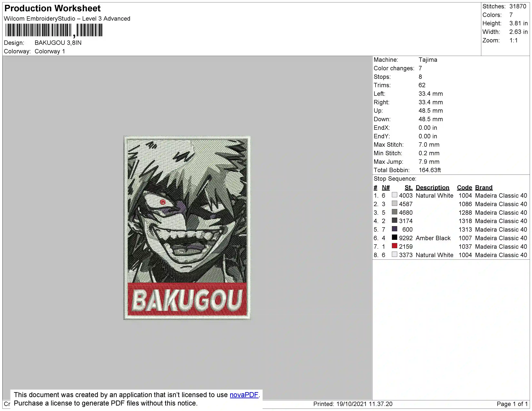This screenshot has width=532, height=411.
Task: Click Madeira Classic 40 in row 3
Action: (x=501, y=213)
